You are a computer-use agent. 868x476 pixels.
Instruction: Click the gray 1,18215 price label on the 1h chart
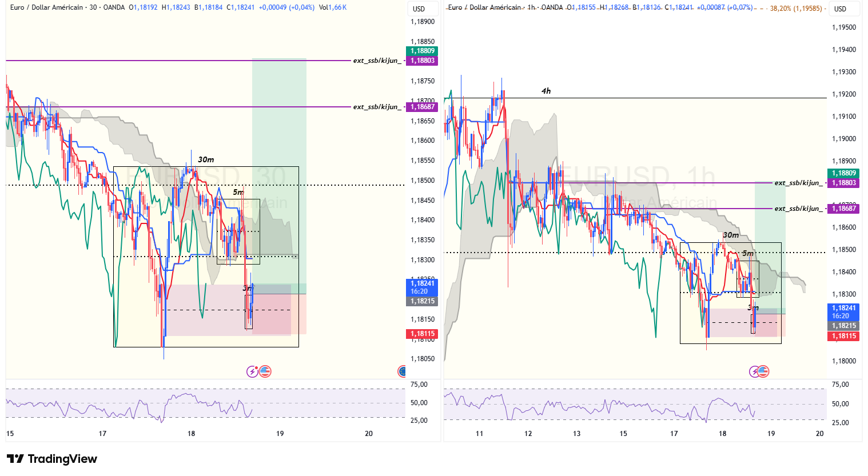point(844,326)
